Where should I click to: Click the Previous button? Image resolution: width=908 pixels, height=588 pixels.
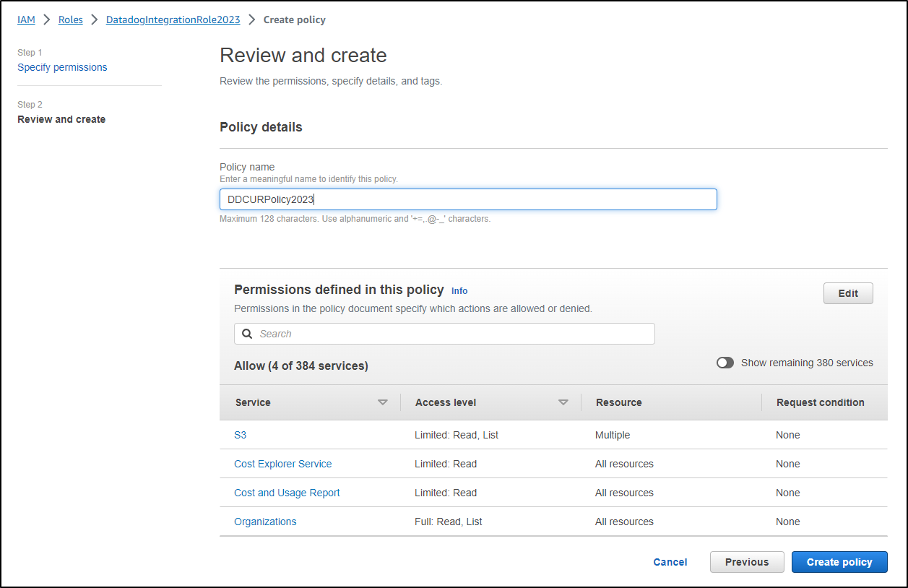click(747, 562)
